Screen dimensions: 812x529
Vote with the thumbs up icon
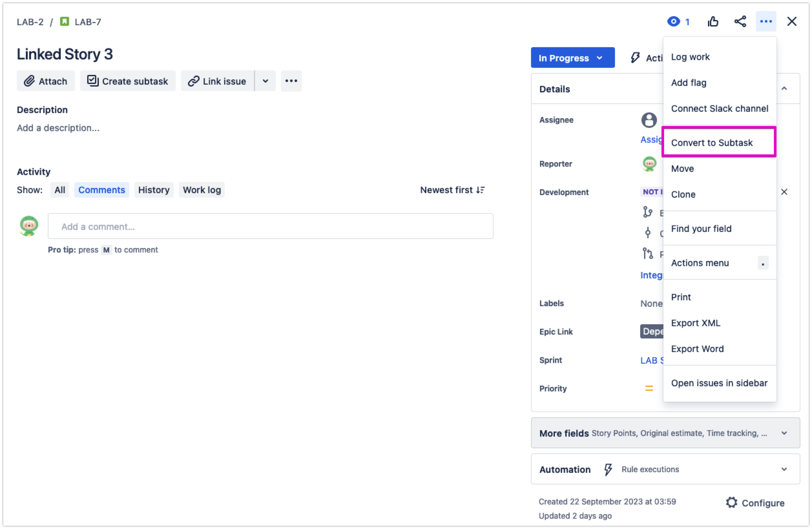tap(713, 22)
